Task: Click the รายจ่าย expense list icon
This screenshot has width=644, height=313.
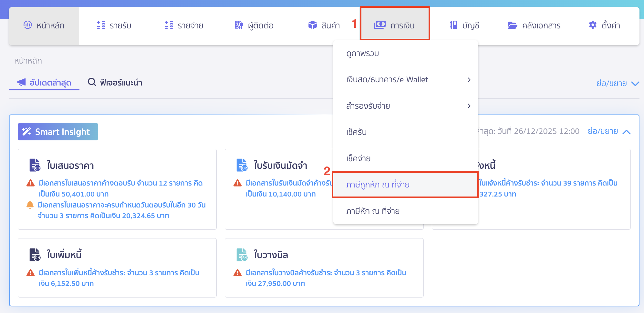Action: [169, 25]
